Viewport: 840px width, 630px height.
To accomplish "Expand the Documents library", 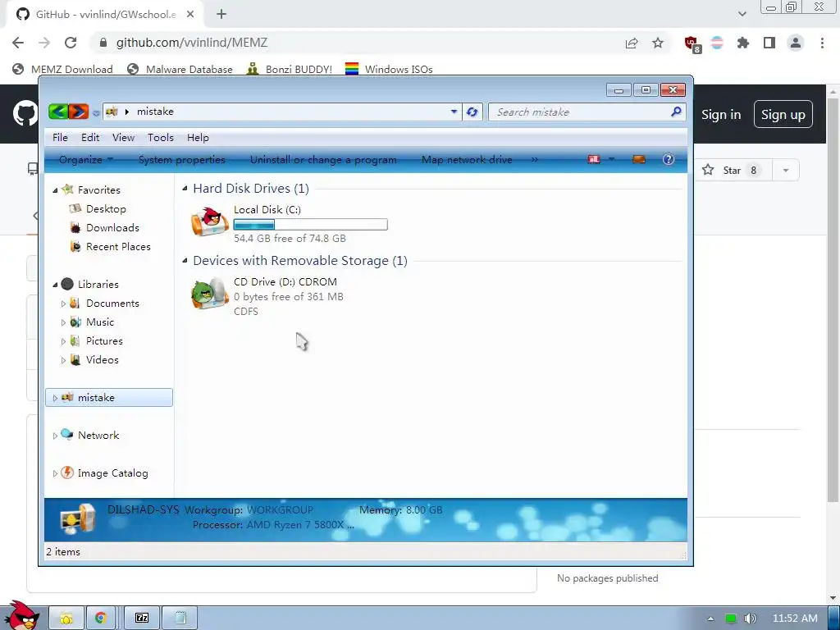I will point(63,304).
